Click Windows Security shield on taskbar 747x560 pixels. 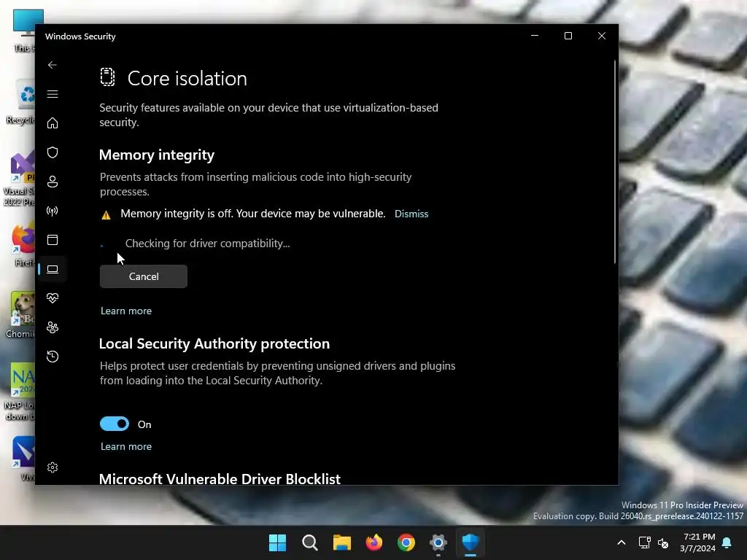[471, 542]
